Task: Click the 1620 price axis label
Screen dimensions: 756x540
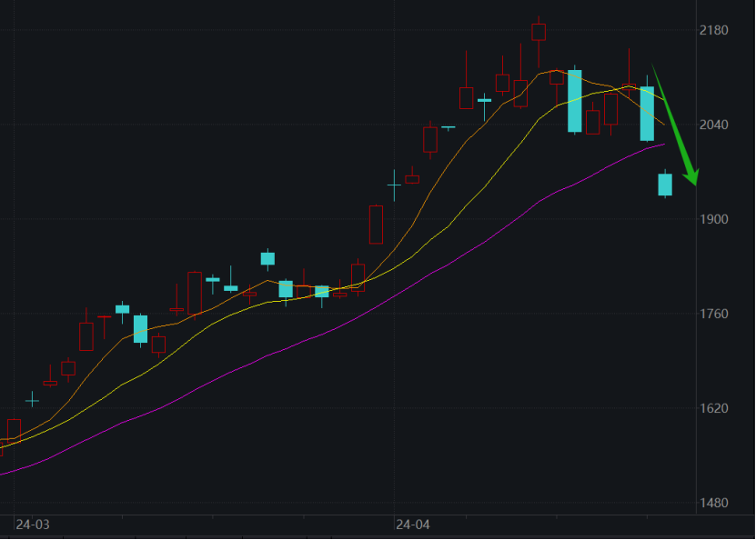Action: [x=713, y=408]
